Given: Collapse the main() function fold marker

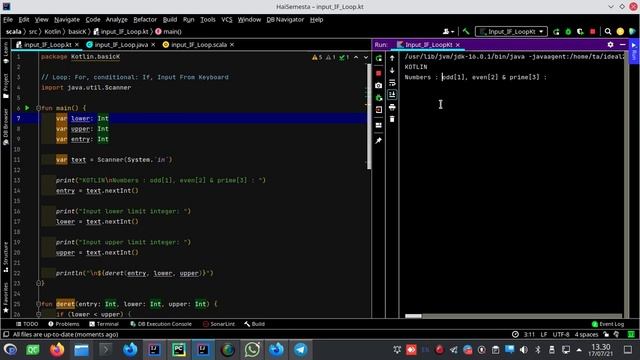Looking at the screenshot, I should (x=38, y=108).
